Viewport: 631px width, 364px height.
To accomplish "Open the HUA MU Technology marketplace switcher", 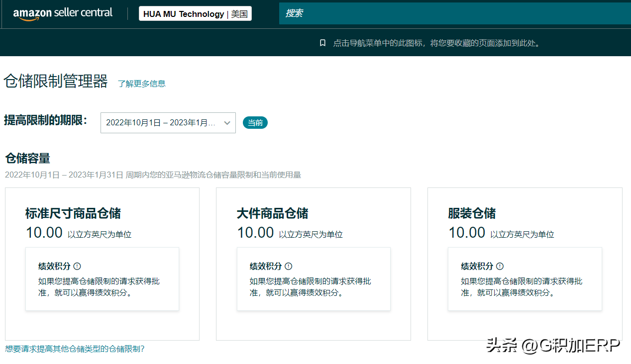I will (x=195, y=13).
